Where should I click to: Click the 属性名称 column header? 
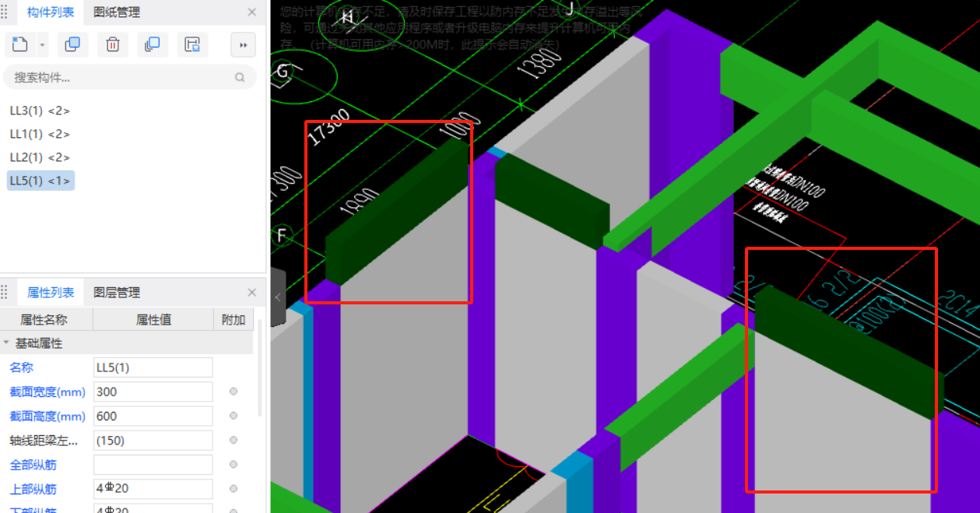coord(46,319)
